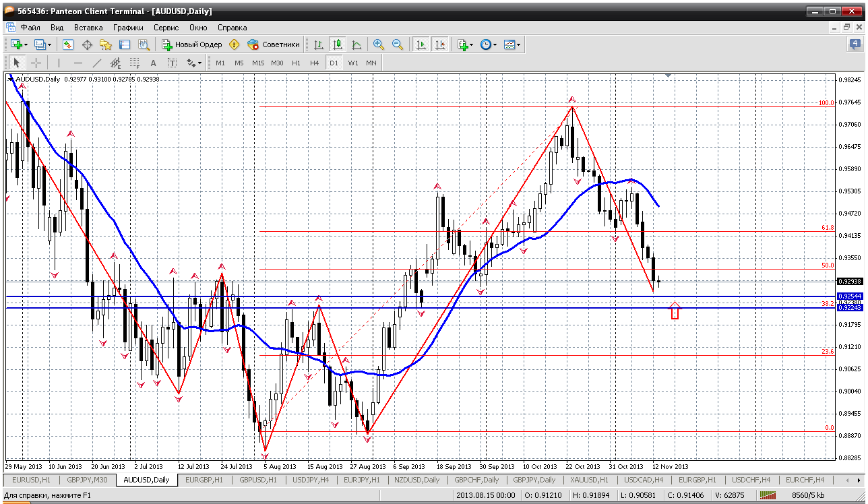This screenshot has width=868, height=504.
Task: Click the chart window icon left of Файл
Action: pos(11,28)
